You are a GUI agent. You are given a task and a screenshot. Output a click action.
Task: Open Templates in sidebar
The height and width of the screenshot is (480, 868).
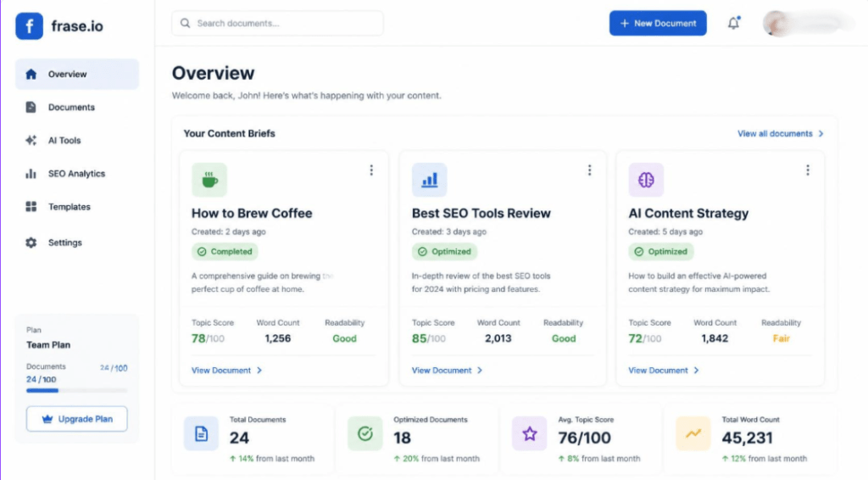click(77, 207)
